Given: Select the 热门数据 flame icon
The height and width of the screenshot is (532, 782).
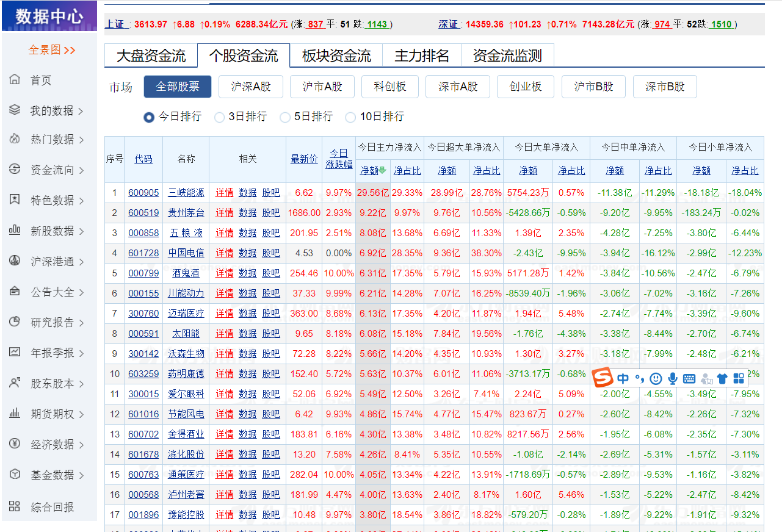Looking at the screenshot, I should point(15,139).
